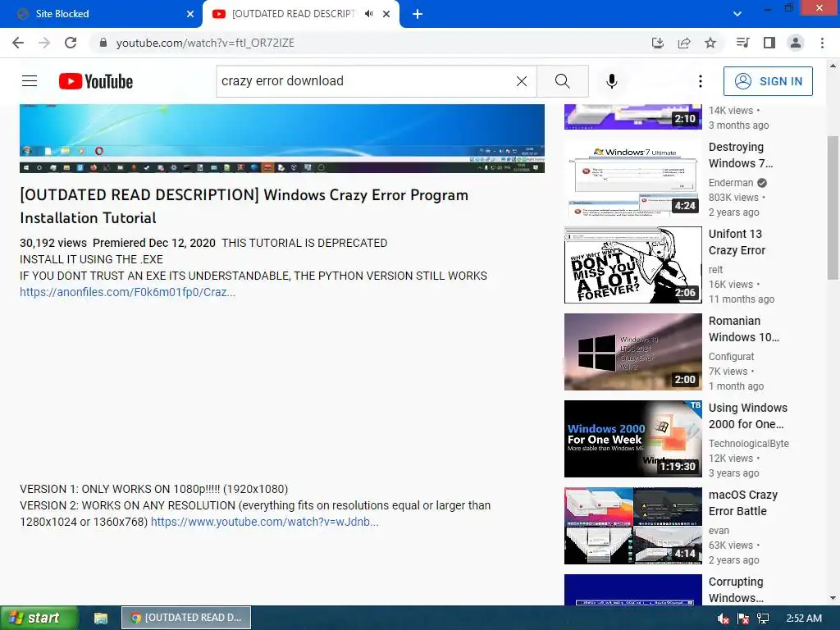
Task: Click the page vertical scrollbar thumb
Action: (x=833, y=208)
